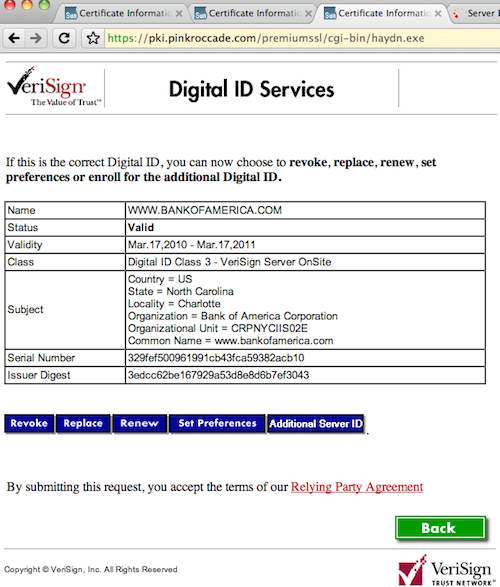This screenshot has height=587, width=500.
Task: Switch to the second Certificate Information tab
Action: pyautogui.click(x=251, y=13)
